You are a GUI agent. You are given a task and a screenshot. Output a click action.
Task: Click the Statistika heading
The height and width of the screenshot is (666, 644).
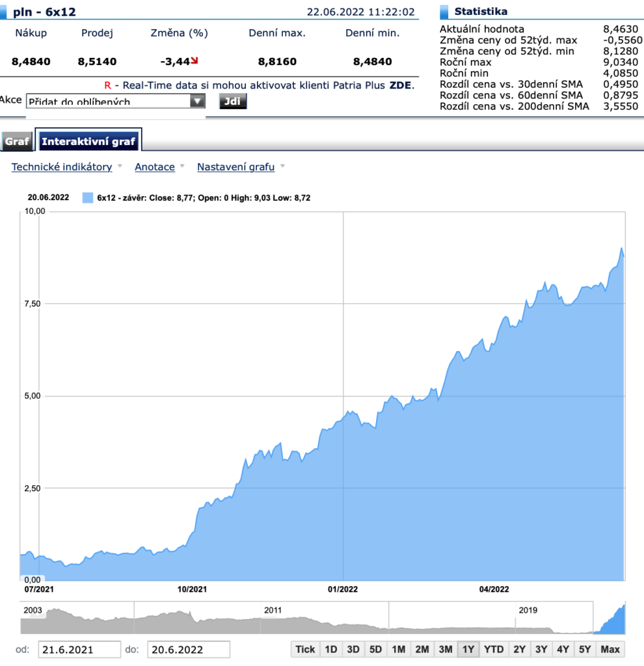[x=481, y=12]
